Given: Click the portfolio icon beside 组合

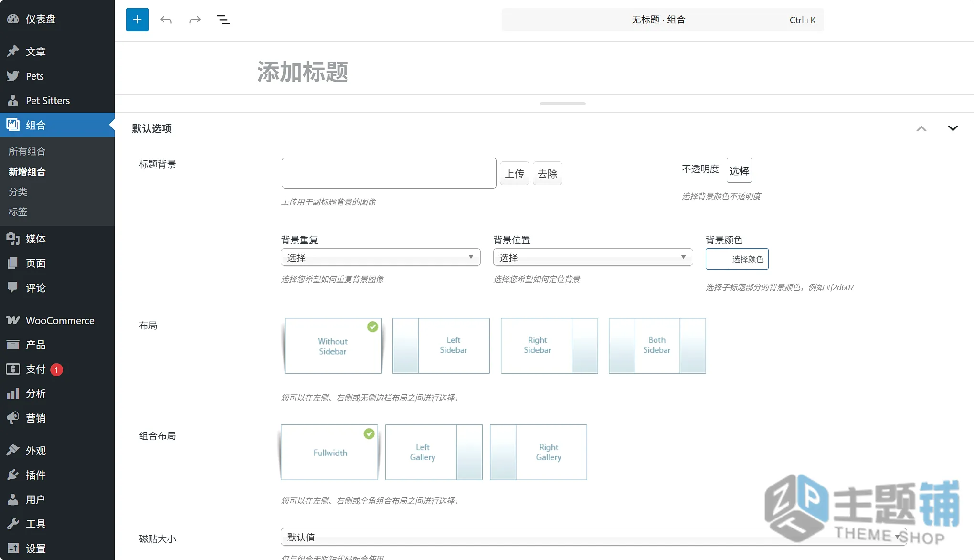Looking at the screenshot, I should (x=13, y=125).
